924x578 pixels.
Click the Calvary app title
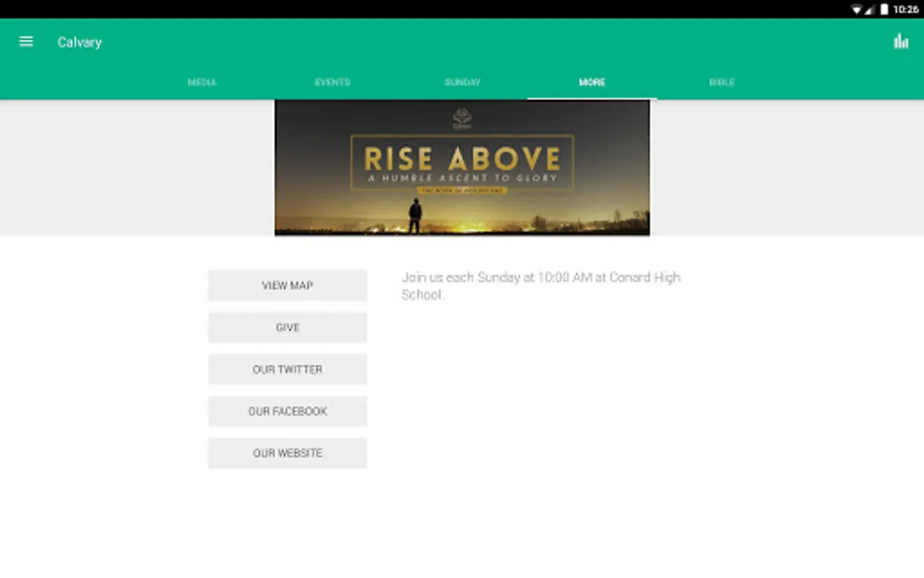(80, 42)
